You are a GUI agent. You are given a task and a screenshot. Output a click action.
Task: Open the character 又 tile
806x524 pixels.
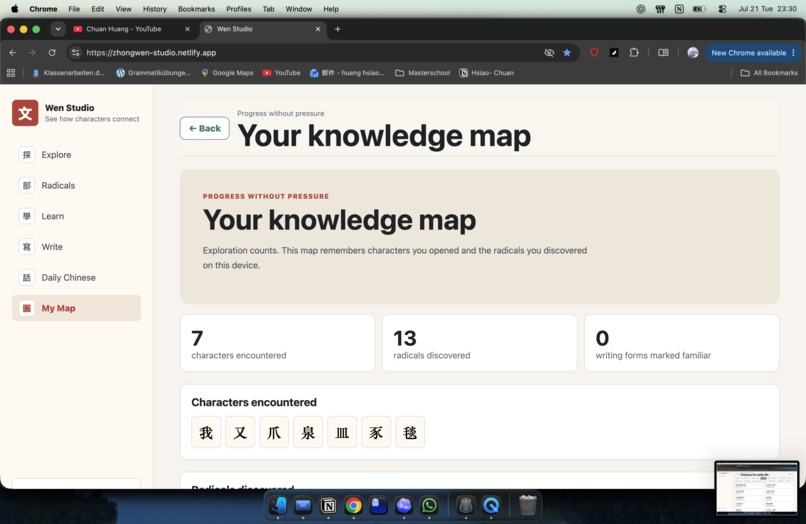point(240,432)
